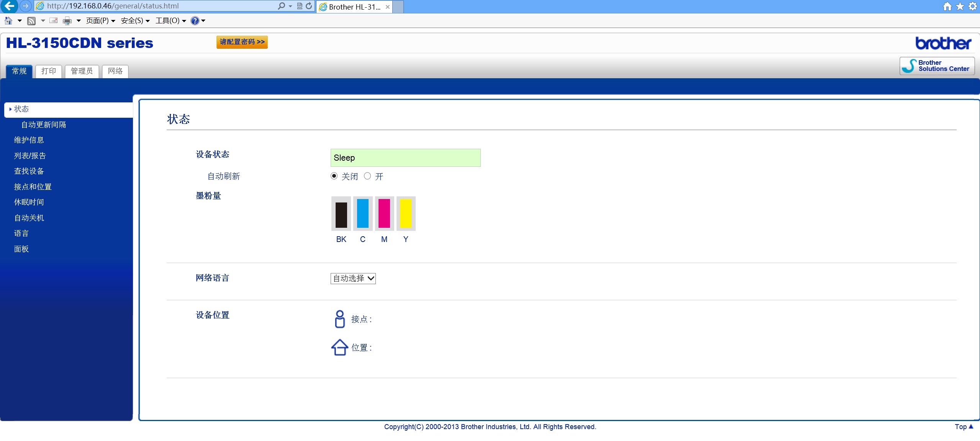Screen dimensions: 980x441
Task: Expand the address bar search dropdown arrow
Action: tap(290, 6)
